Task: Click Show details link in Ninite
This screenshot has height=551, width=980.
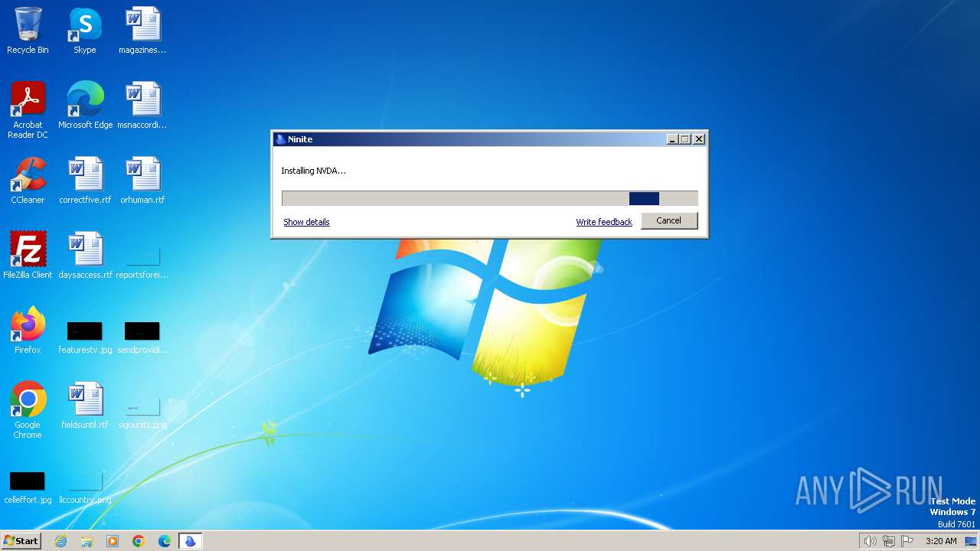Action: coord(306,222)
